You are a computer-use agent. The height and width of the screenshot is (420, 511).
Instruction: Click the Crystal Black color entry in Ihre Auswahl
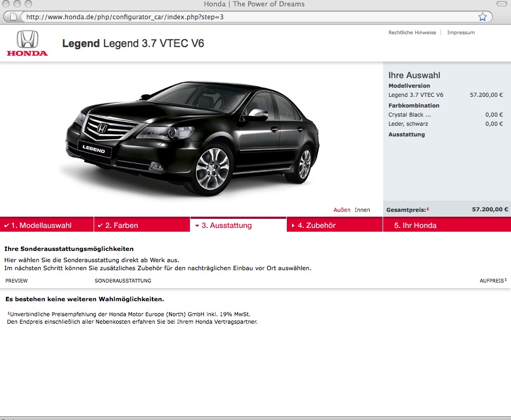[x=410, y=114]
